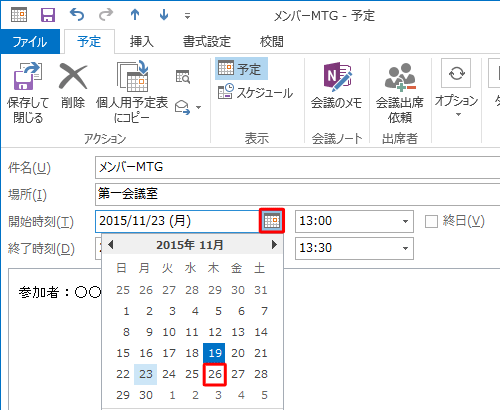Open the 書式設定 tab
The width and height of the screenshot is (500, 410).
tap(207, 42)
